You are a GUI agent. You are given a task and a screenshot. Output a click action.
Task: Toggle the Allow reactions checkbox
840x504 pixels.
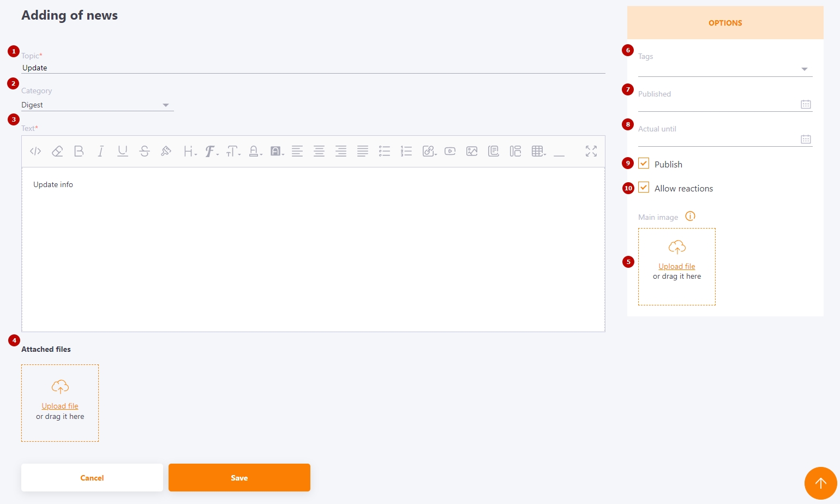click(x=644, y=188)
